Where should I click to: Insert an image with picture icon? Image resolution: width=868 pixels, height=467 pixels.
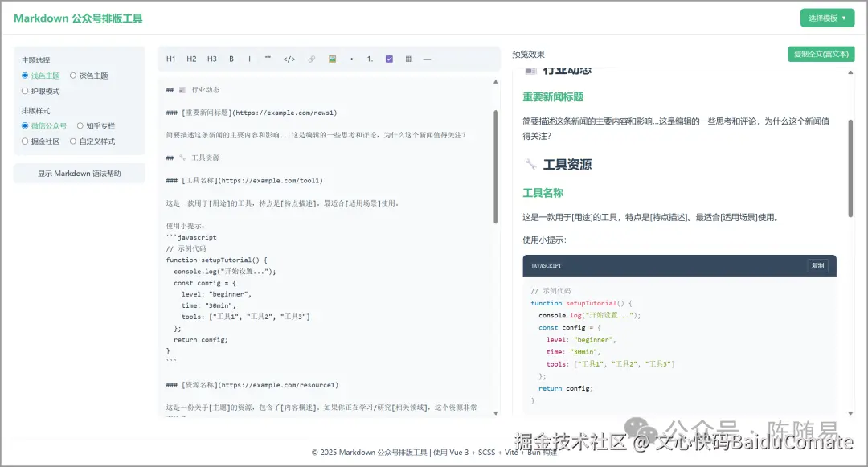(332, 59)
